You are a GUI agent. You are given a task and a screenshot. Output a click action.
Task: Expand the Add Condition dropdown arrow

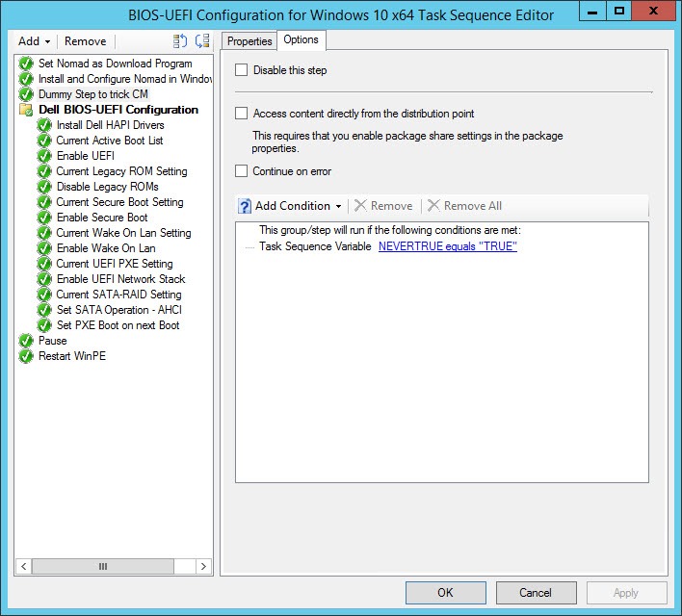338,206
